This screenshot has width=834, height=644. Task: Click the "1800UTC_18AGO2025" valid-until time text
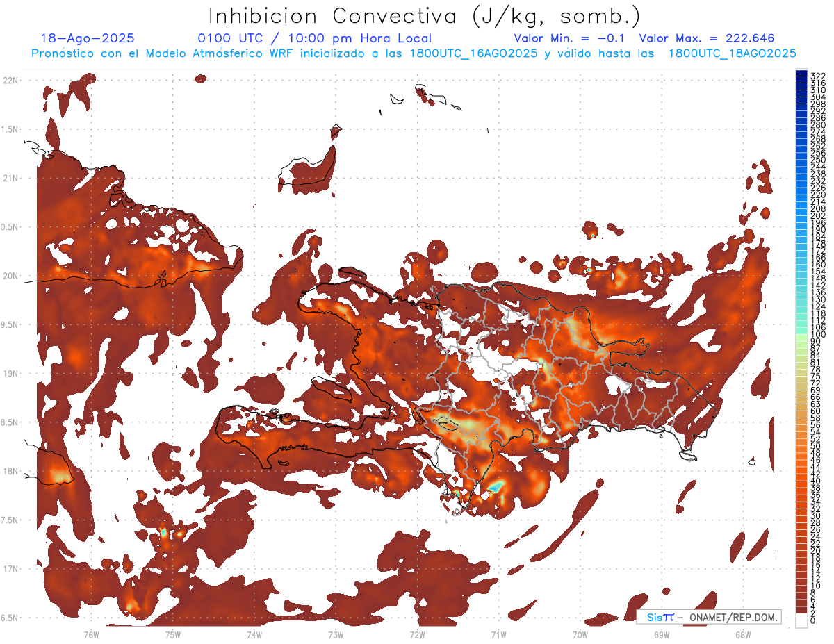point(733,53)
